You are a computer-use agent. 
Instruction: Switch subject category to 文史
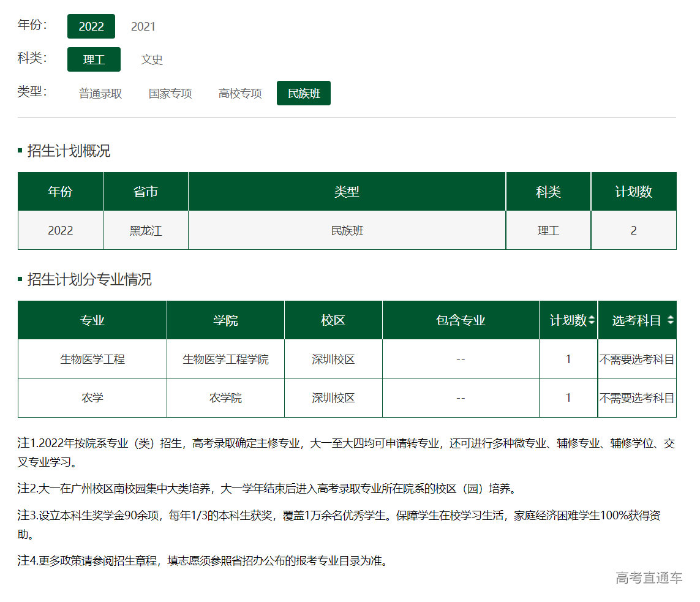pyautogui.click(x=152, y=59)
